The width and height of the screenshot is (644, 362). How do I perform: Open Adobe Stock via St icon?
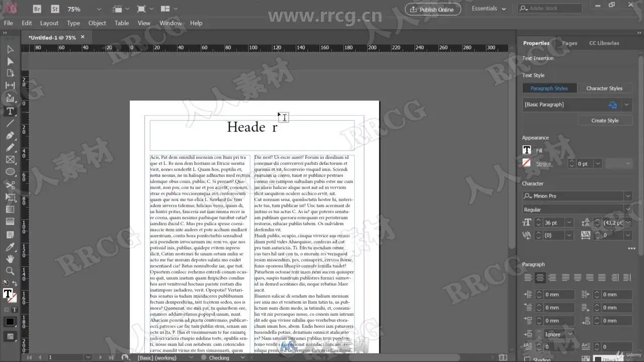[x=55, y=9]
